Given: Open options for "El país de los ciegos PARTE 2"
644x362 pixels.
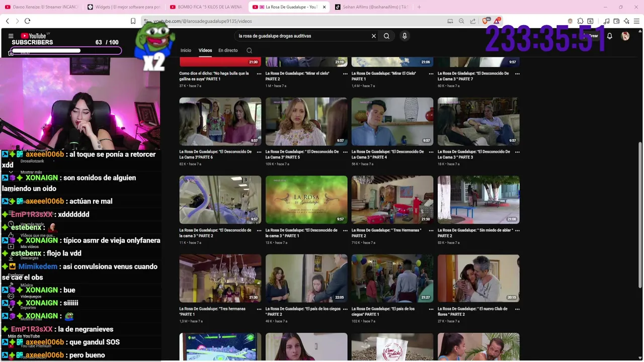Looking at the screenshot, I should [345, 309].
